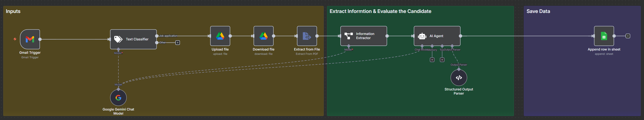Select the Google Gemini Chat Model node
This screenshot has width=644, height=120.
(x=118, y=98)
